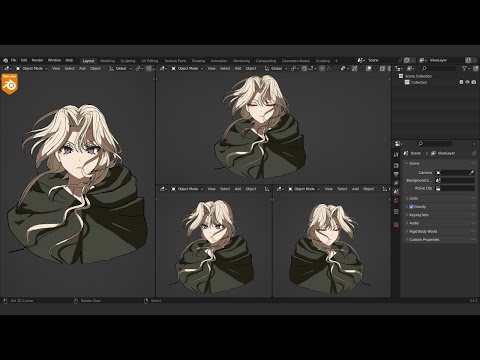Open the Edit menu
This screenshot has width=480, height=360.
pyautogui.click(x=24, y=60)
